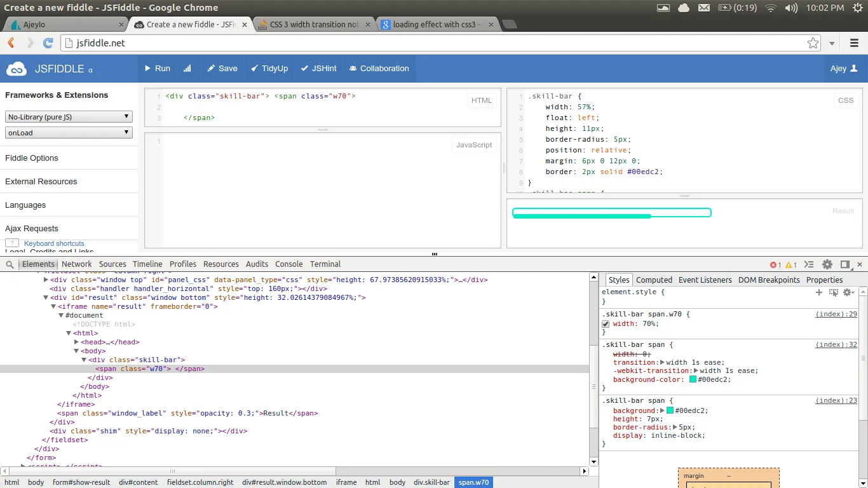Open the Ubuntu volume indicator

791,8
